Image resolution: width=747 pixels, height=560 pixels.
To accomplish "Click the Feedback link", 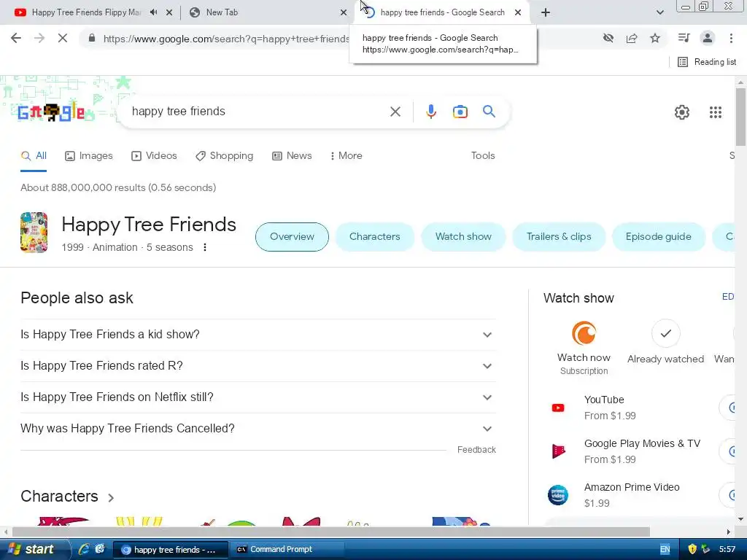I will point(476,449).
